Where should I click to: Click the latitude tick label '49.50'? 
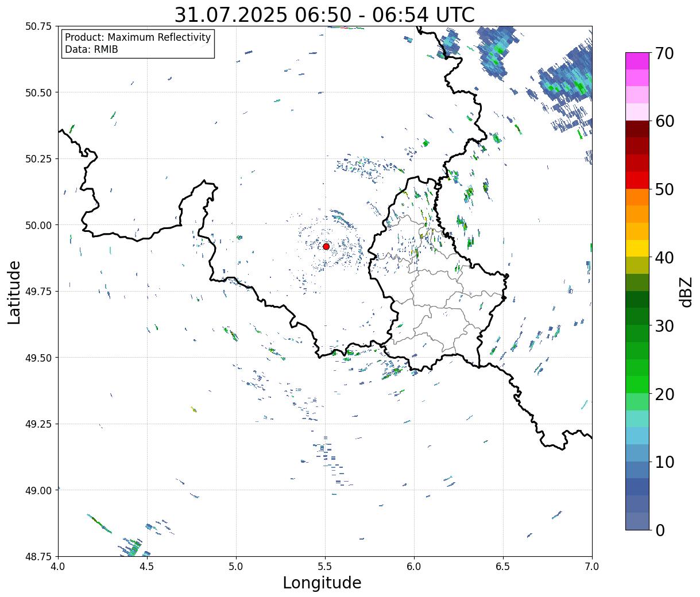[x=38, y=358]
